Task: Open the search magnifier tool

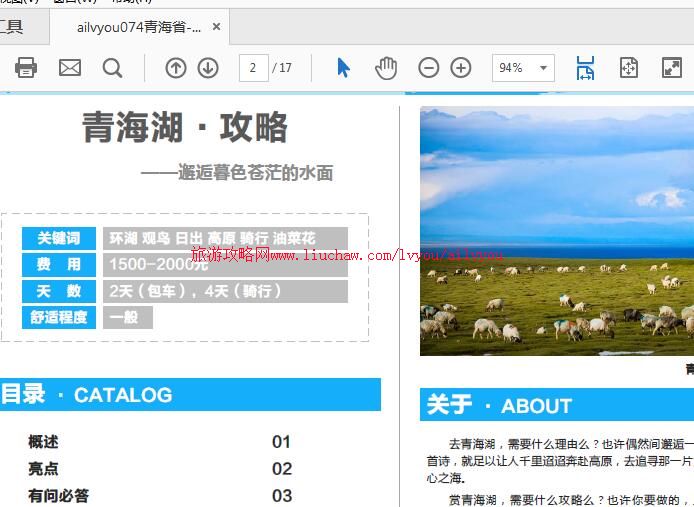Action: coord(113,68)
